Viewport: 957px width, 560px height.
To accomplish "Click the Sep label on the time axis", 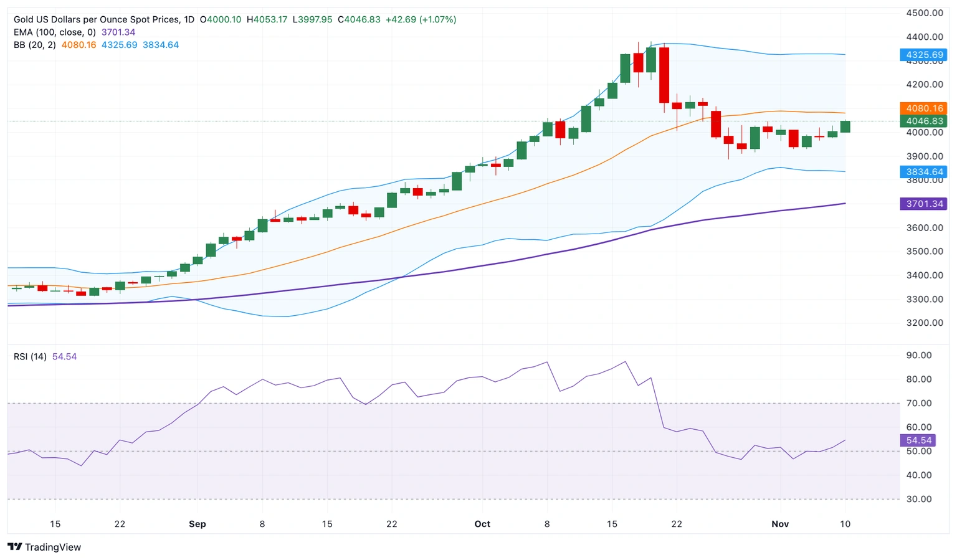I will [198, 524].
